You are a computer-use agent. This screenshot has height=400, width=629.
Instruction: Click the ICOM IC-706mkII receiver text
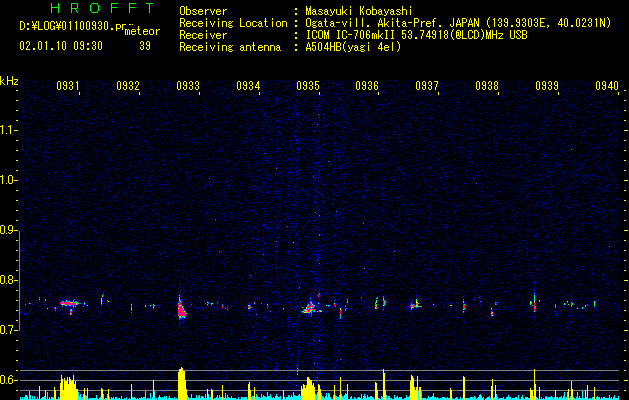[416, 35]
